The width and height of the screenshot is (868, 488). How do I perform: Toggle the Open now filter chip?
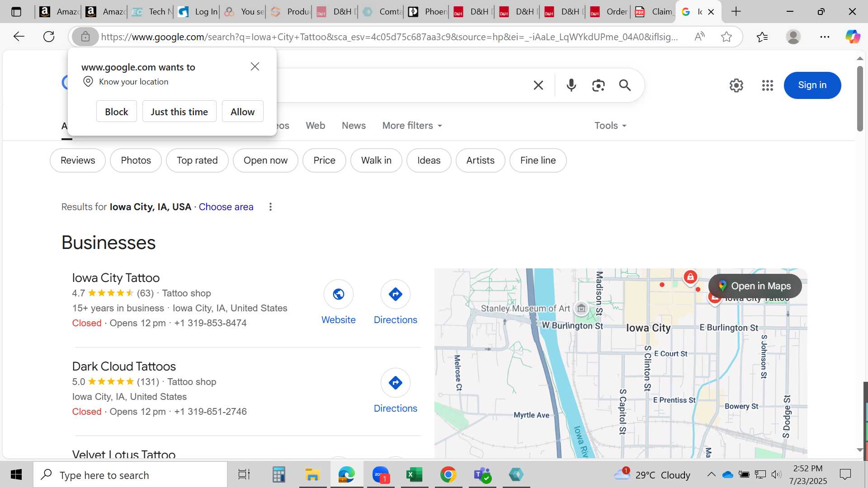[x=265, y=160]
